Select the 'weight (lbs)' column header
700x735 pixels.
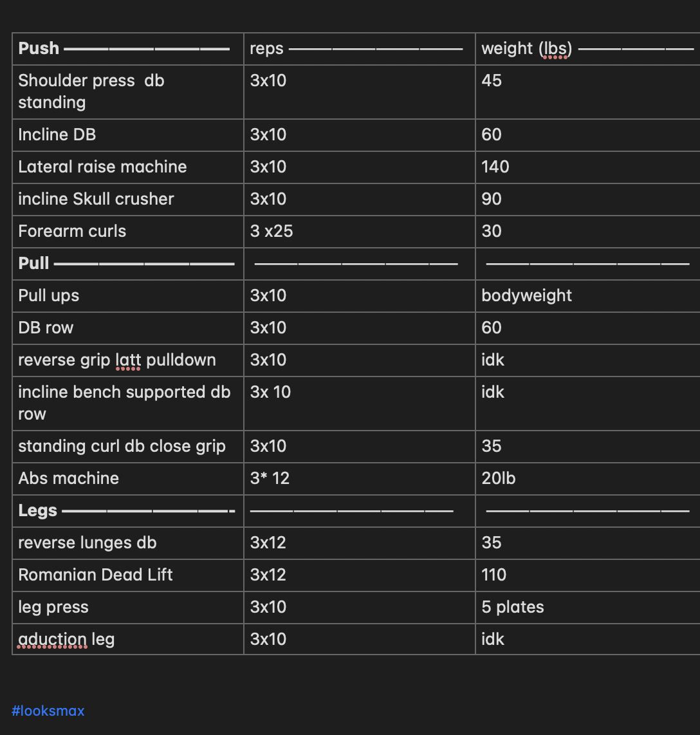tap(589, 49)
